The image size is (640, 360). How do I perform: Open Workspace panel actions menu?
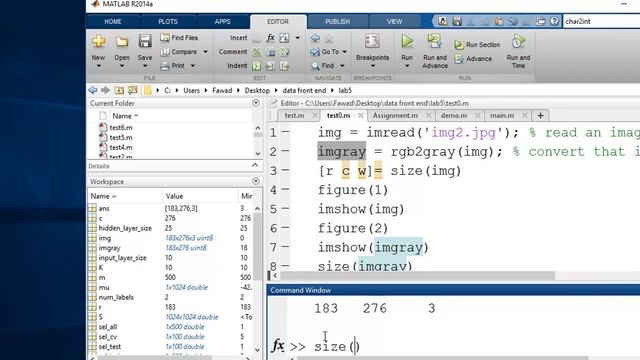coord(256,181)
